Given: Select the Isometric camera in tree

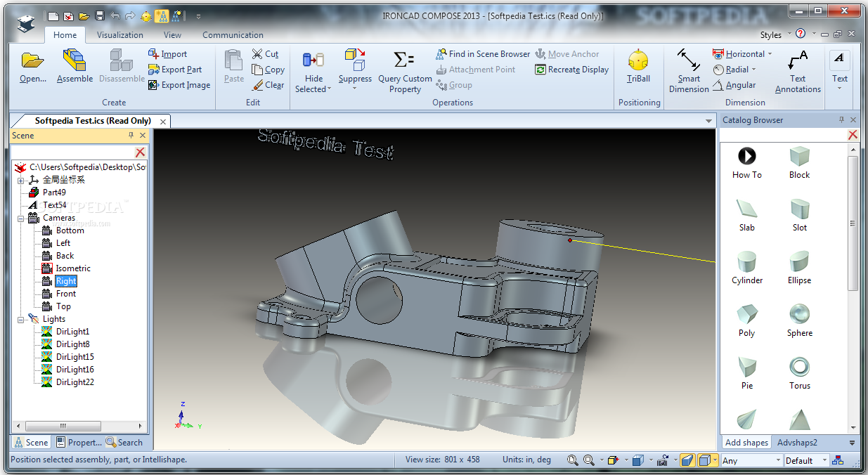Looking at the screenshot, I should [x=73, y=268].
